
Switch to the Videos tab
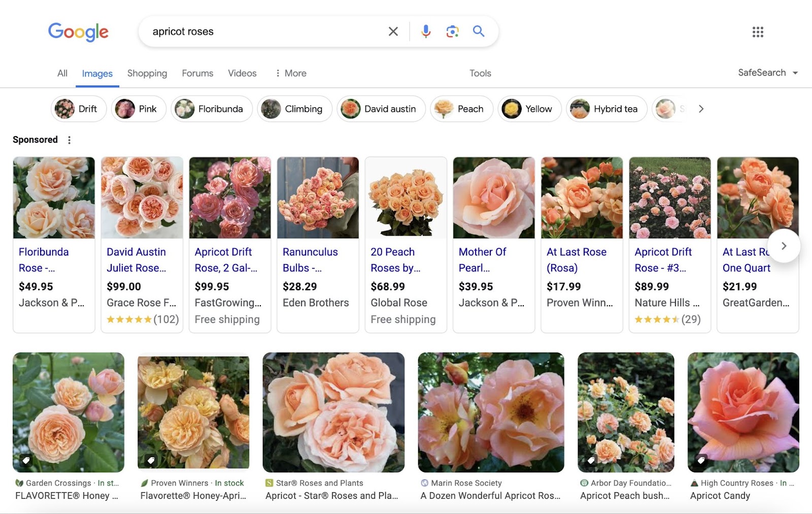242,73
